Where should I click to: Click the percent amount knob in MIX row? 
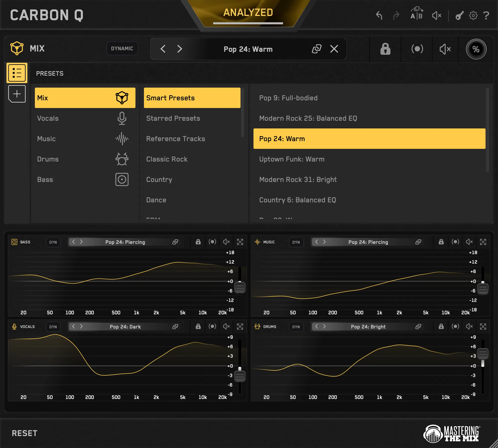coord(476,49)
